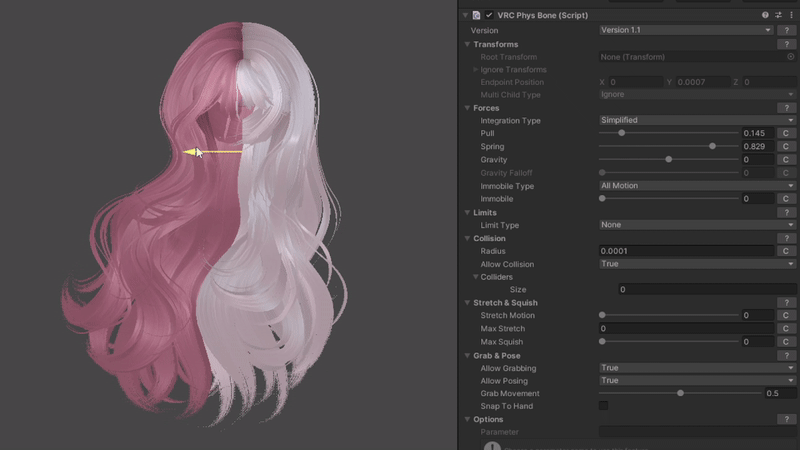
Task: Click the Forces section help button
Action: pyautogui.click(x=787, y=108)
